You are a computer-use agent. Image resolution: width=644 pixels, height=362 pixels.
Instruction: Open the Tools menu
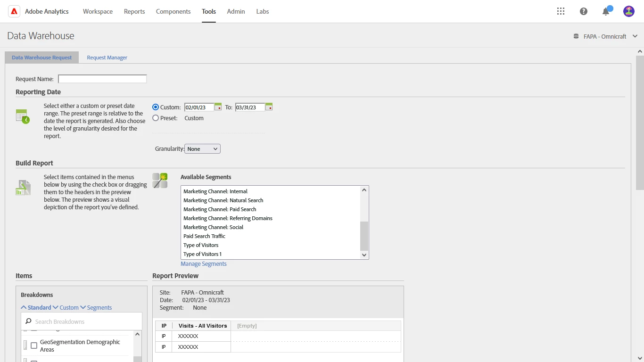pos(209,11)
